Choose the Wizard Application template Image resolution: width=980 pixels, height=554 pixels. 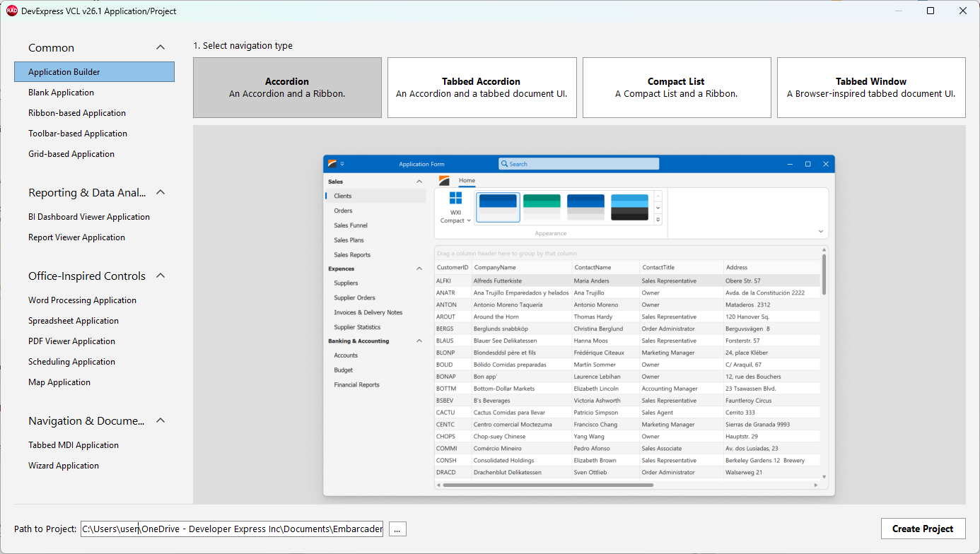pyautogui.click(x=64, y=466)
